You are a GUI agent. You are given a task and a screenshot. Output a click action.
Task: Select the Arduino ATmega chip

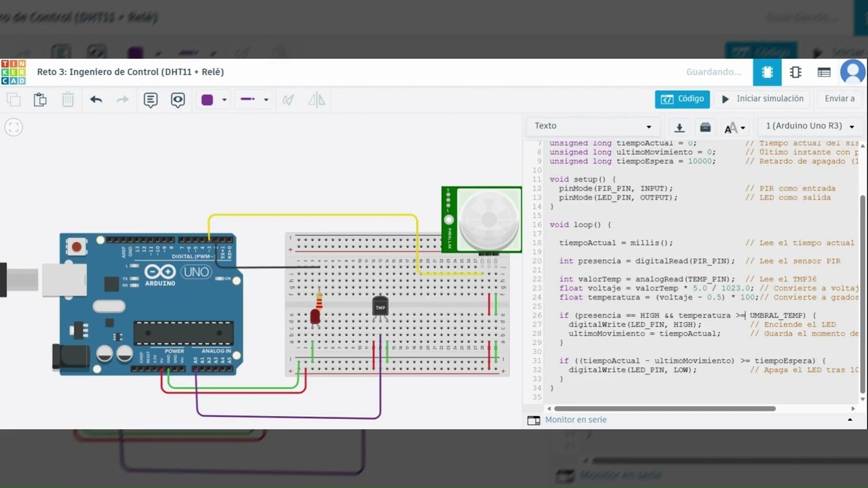(184, 333)
